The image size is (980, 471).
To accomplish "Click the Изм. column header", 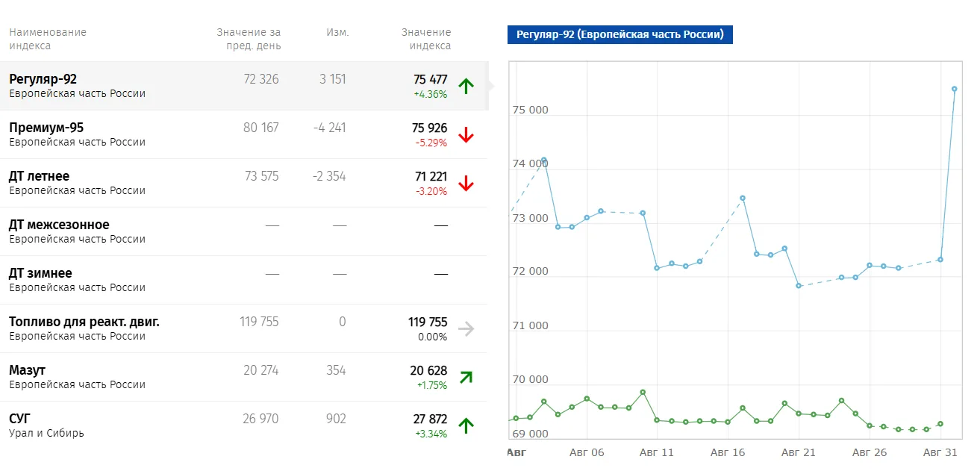I will coord(337,32).
